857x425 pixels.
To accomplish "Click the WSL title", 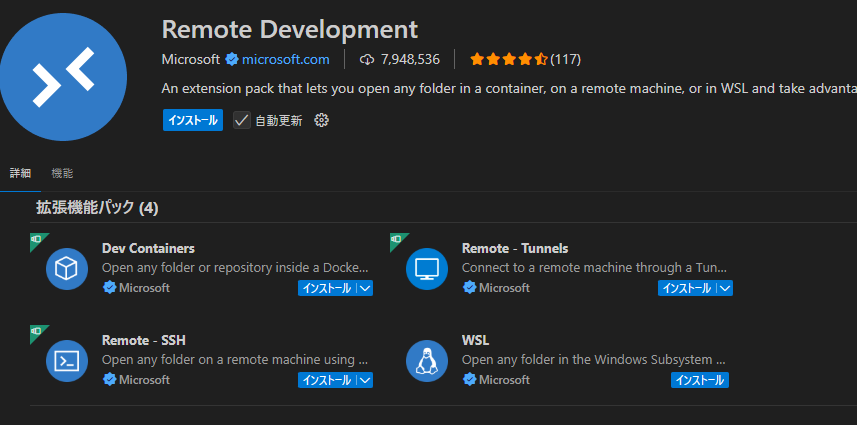I will pyautogui.click(x=476, y=340).
